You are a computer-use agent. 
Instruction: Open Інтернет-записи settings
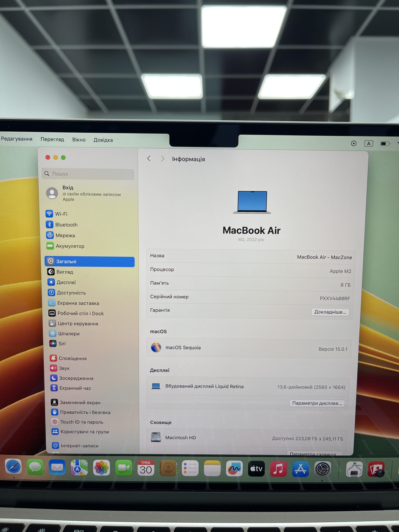[x=75, y=446]
